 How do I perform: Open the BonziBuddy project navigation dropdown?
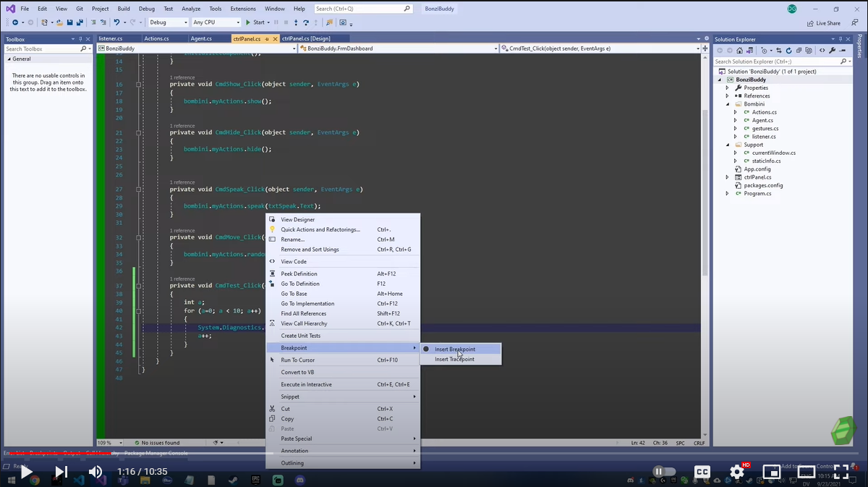pos(197,48)
